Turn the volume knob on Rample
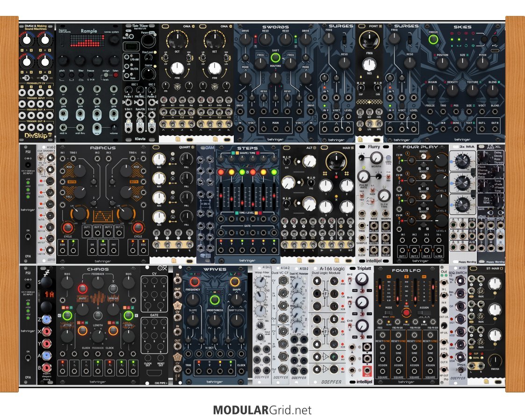525x420 pixels. [x=114, y=128]
